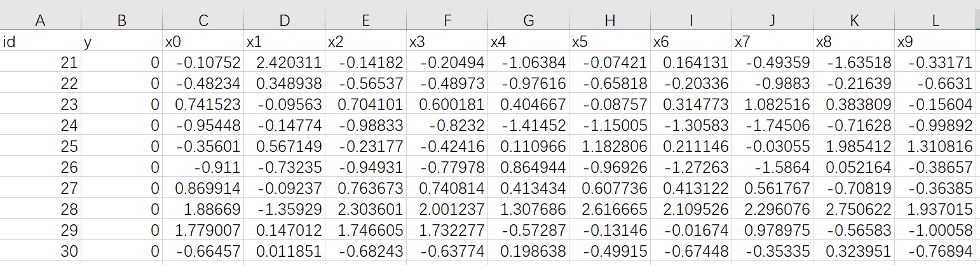
Task: Select the cell containing 1.985412
Action: point(854,146)
